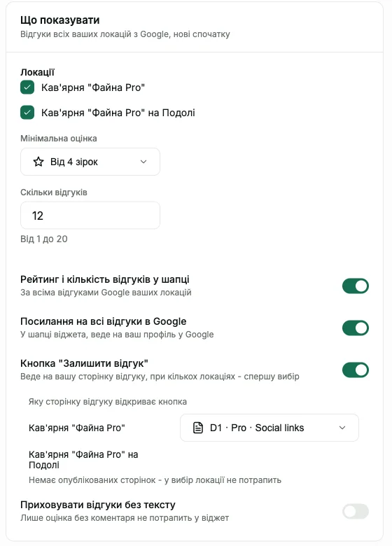
Task: Click Кав'ярня "Файна Pro" label beside page dropdown
Action: (76, 428)
